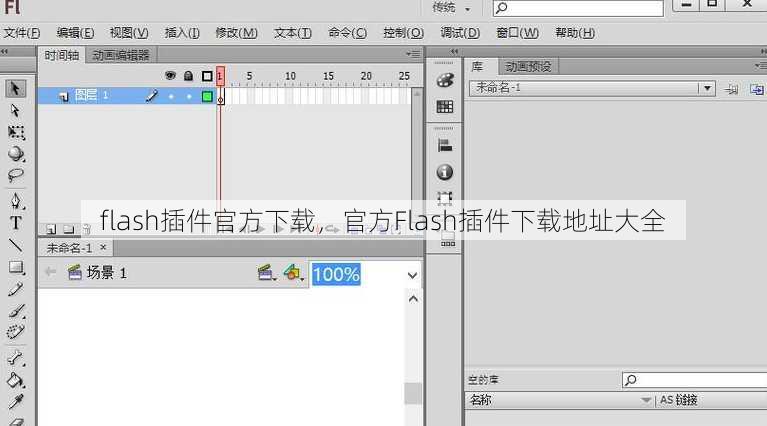
Task: Expand the icon panel dock double-arrow
Action: point(454,51)
